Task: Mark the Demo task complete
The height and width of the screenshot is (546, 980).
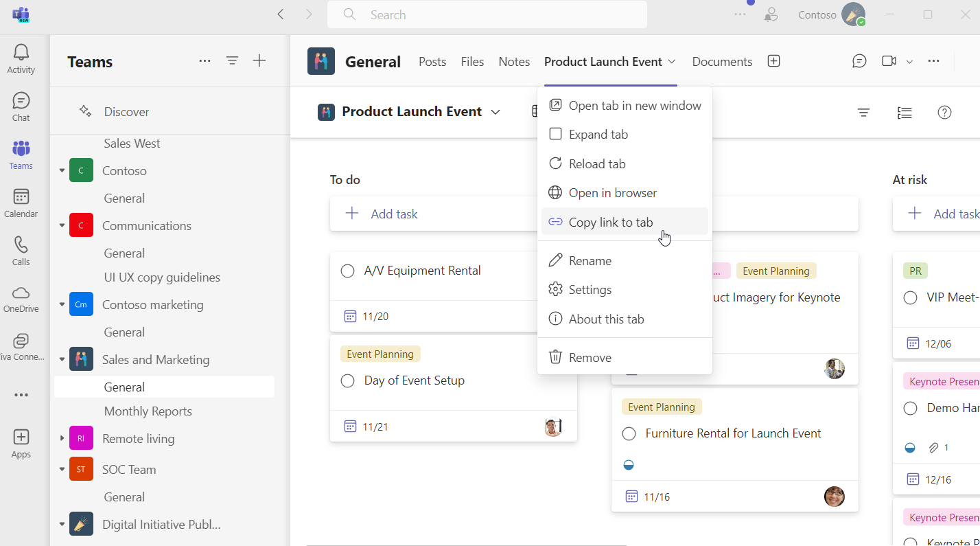Action: tap(910, 409)
